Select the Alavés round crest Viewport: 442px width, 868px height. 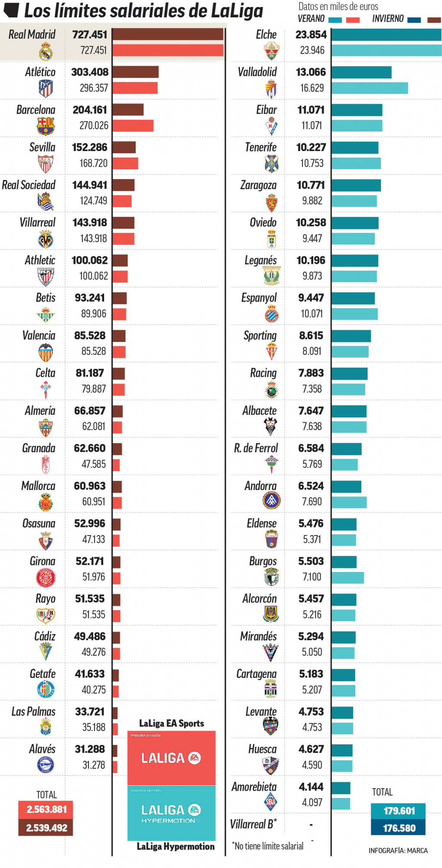(x=46, y=765)
